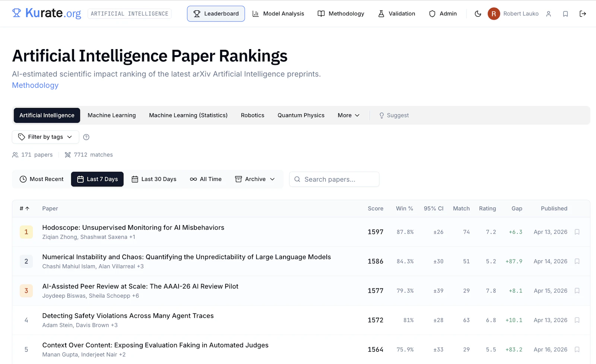Click rank badge 1
This screenshot has height=364, width=596.
26,232
